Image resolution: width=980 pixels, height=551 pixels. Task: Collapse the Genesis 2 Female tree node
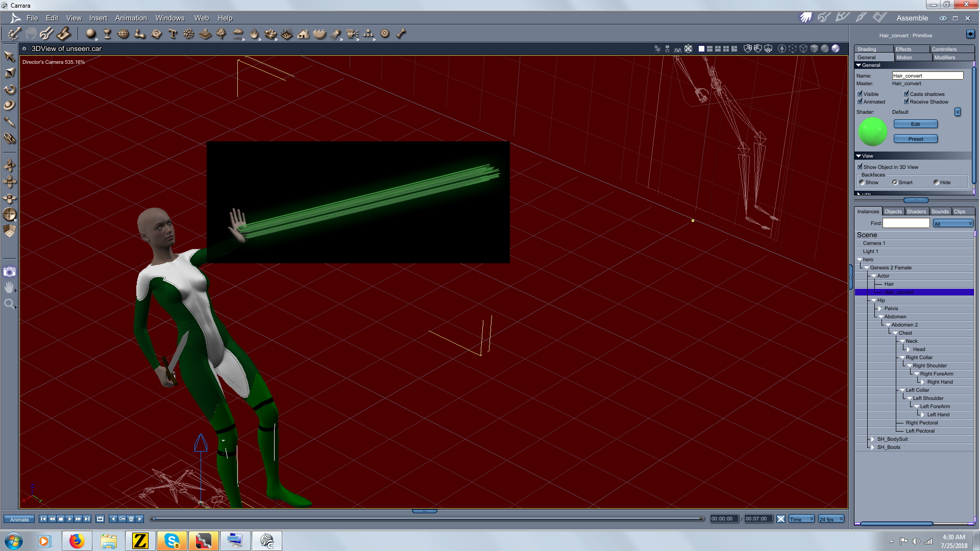tap(867, 268)
